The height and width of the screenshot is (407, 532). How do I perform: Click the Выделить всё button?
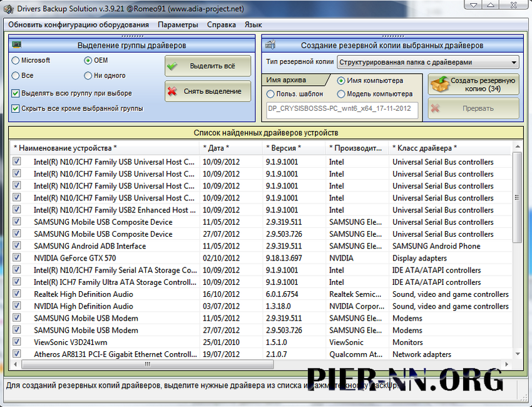click(x=208, y=66)
